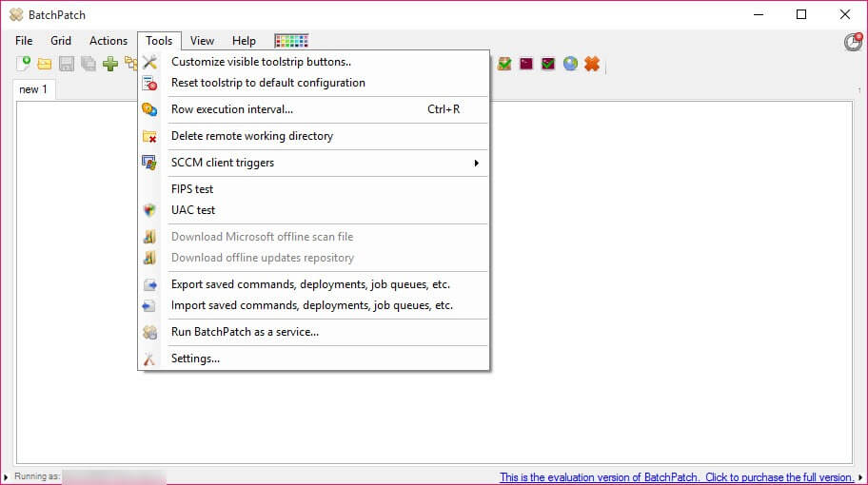Click the green plus add hosts icon
Image resolution: width=868 pixels, height=485 pixels.
click(x=110, y=64)
